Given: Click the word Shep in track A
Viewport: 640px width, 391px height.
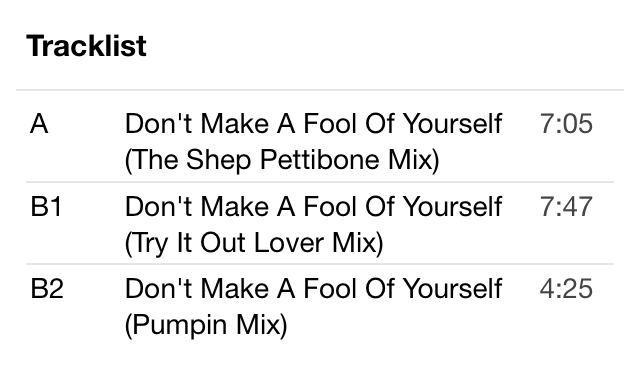Looking at the screenshot, I should (218, 160).
